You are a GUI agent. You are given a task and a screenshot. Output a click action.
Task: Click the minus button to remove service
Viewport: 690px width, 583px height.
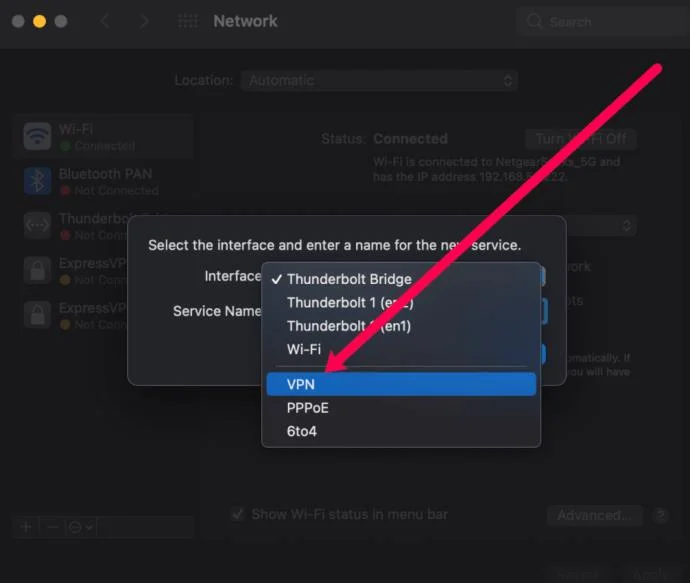53,526
